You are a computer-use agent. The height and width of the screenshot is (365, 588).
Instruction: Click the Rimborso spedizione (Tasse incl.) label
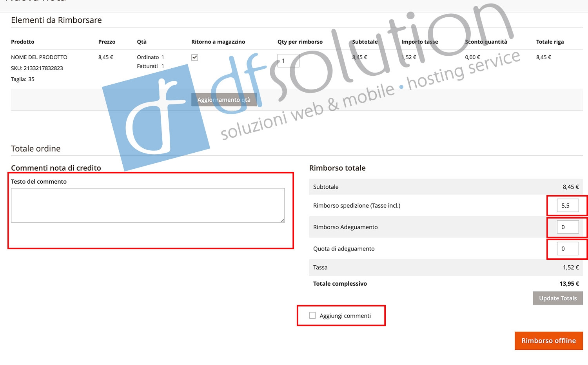[x=357, y=205]
